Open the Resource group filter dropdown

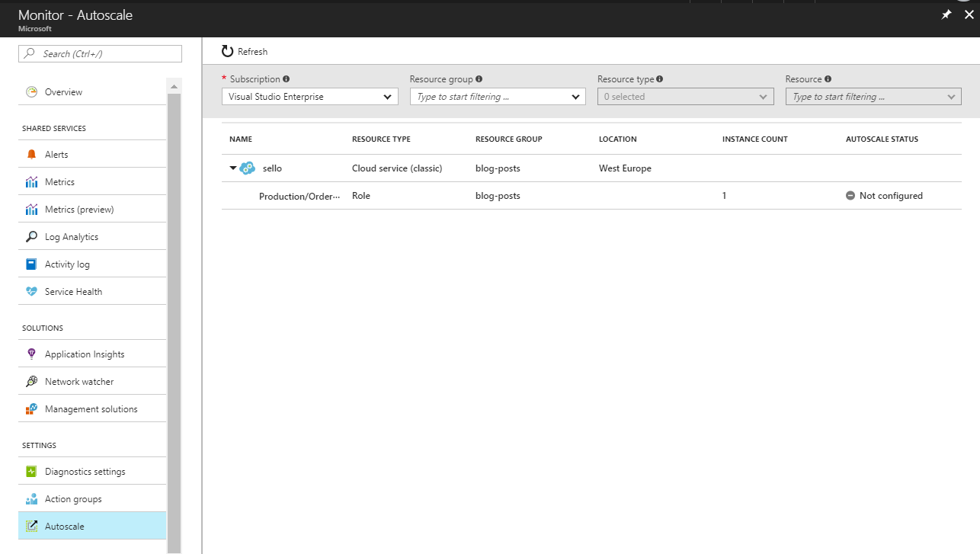[498, 97]
